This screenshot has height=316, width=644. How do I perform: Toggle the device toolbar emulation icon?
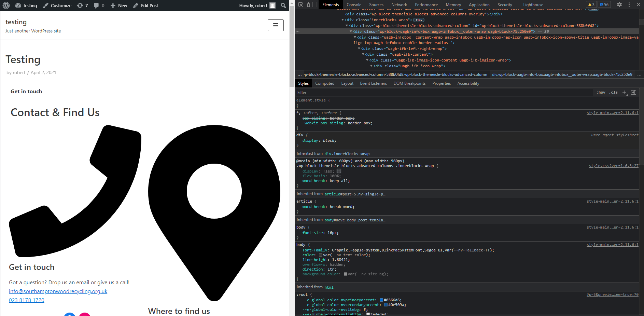click(x=310, y=4)
